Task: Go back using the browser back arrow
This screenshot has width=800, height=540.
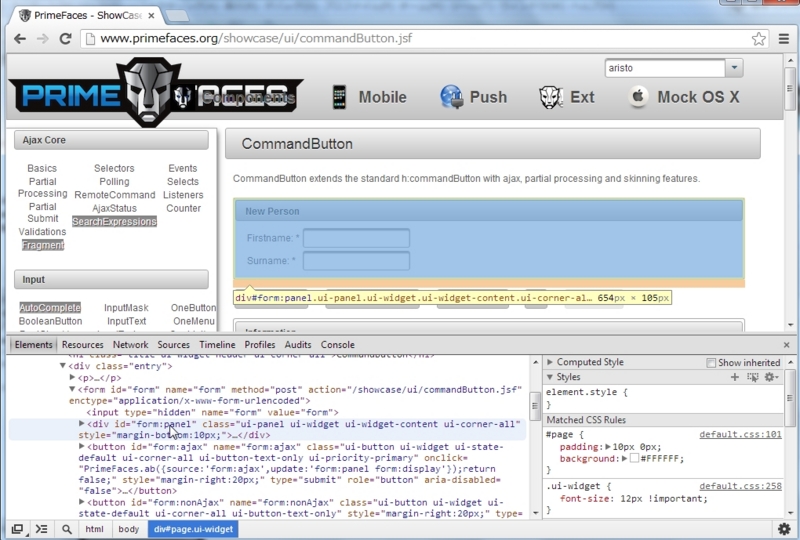Action: coord(20,39)
